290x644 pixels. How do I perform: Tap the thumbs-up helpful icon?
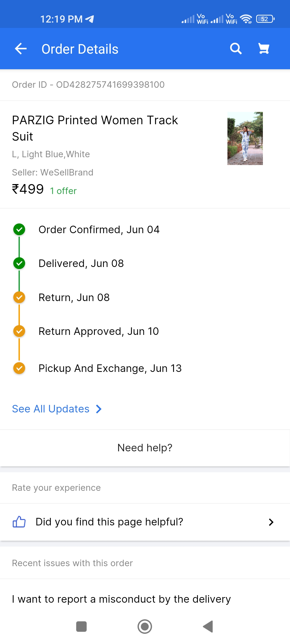(19, 522)
